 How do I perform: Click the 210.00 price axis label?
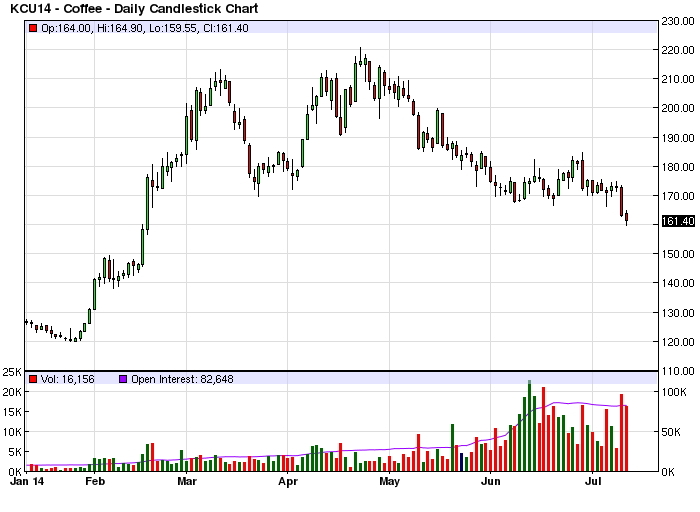678,79
